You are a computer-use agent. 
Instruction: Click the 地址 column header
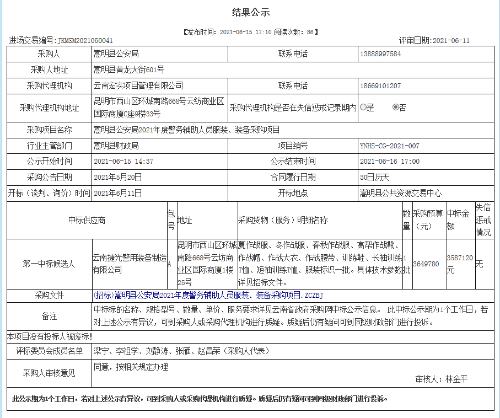pos(185,220)
